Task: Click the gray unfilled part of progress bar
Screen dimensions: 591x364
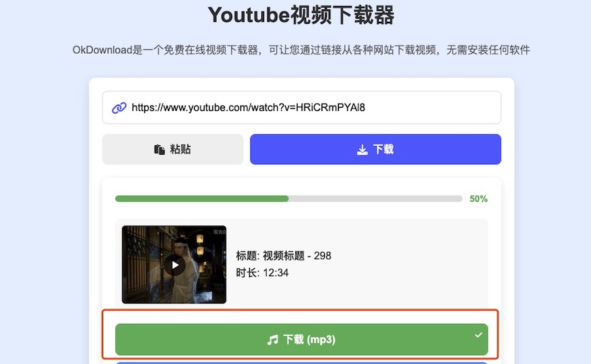Action: point(375,199)
